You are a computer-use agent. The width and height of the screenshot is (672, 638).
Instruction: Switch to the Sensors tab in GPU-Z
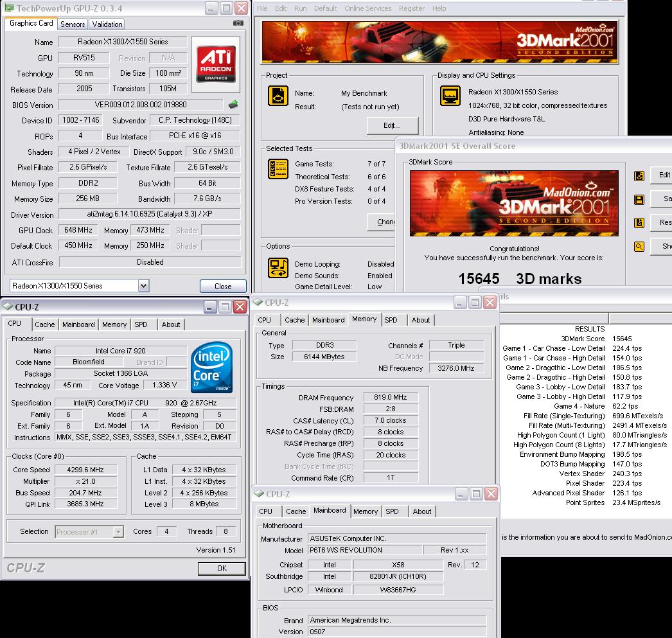(x=73, y=24)
